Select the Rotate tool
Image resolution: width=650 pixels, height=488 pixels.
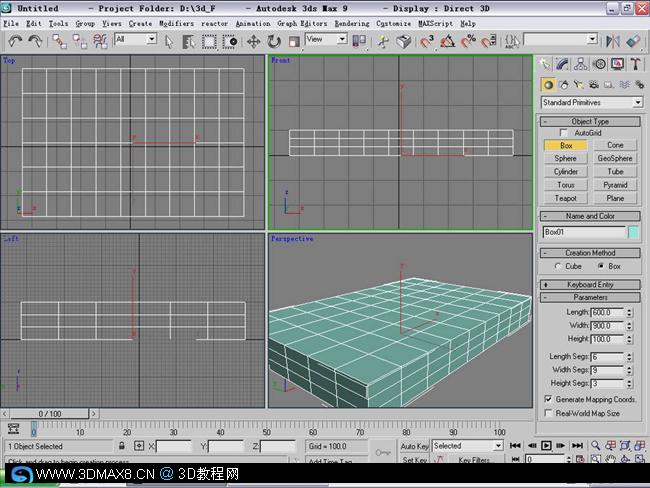coord(274,41)
